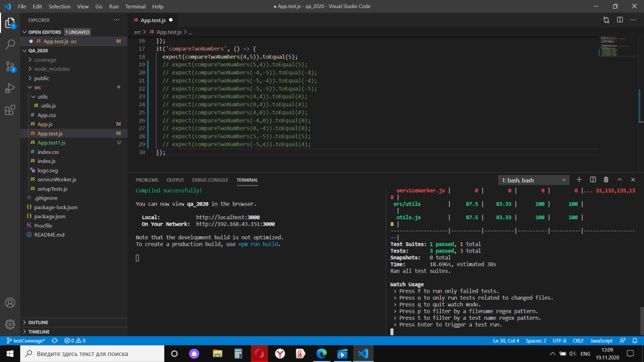Click the testCoverage branch in status bar

25,340
